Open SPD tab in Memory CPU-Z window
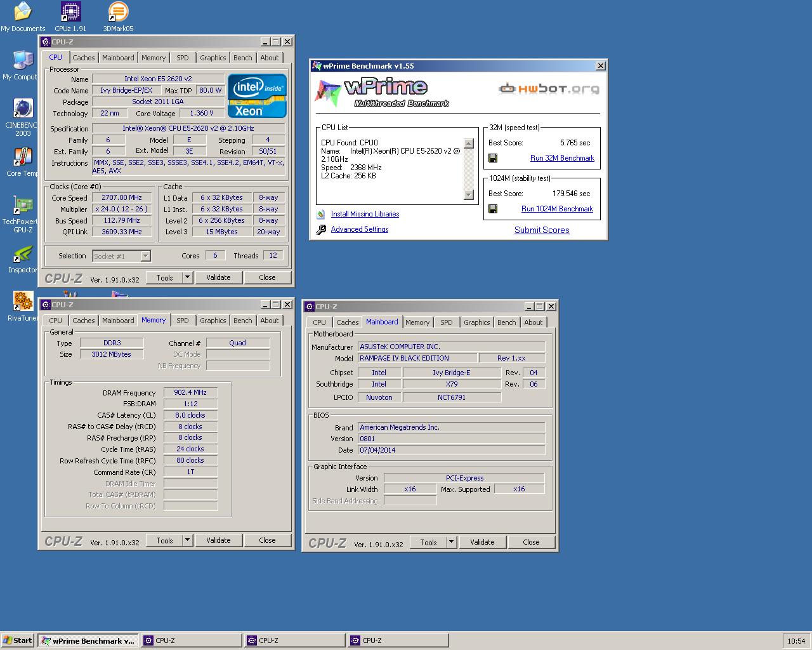This screenshot has width=812, height=650. pyautogui.click(x=182, y=321)
